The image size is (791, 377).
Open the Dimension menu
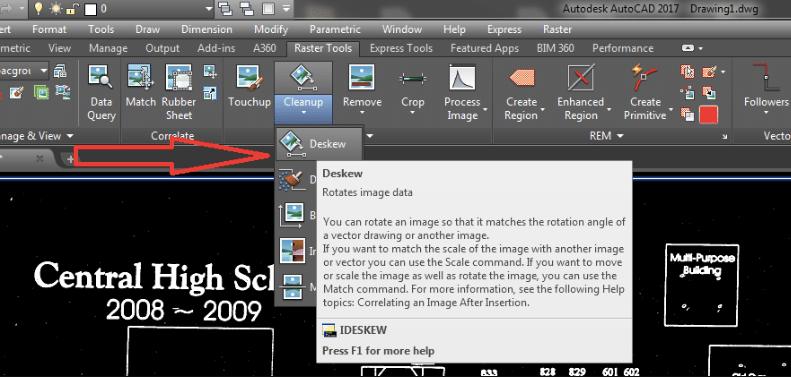(207, 29)
